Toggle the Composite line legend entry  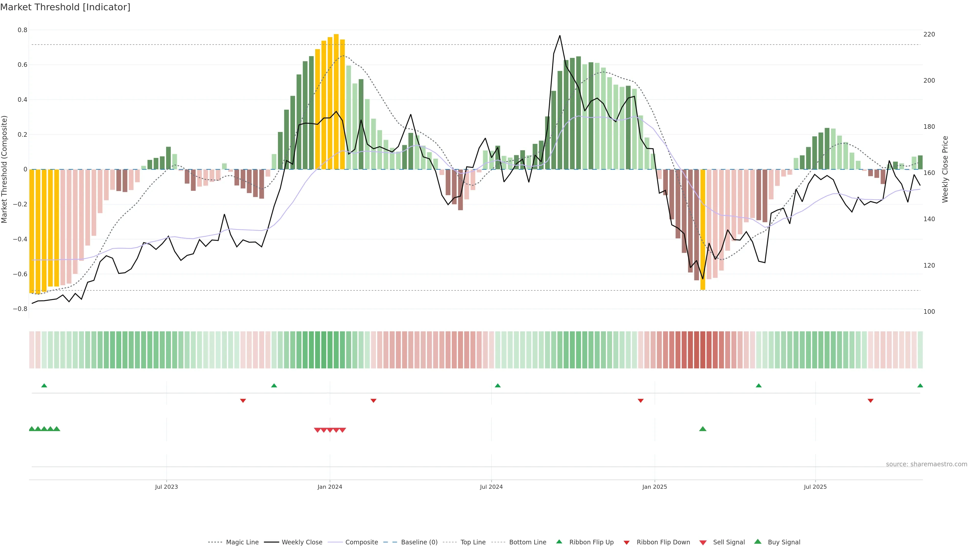(361, 542)
